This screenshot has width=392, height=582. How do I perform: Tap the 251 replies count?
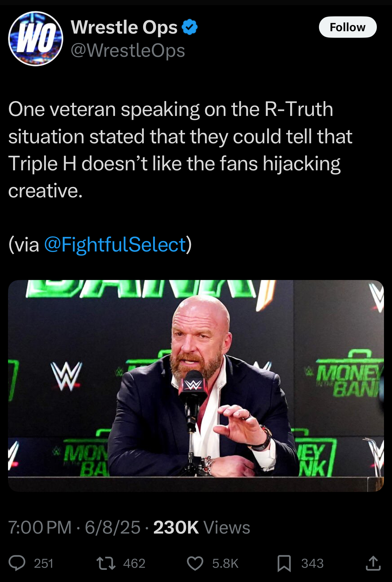44,564
